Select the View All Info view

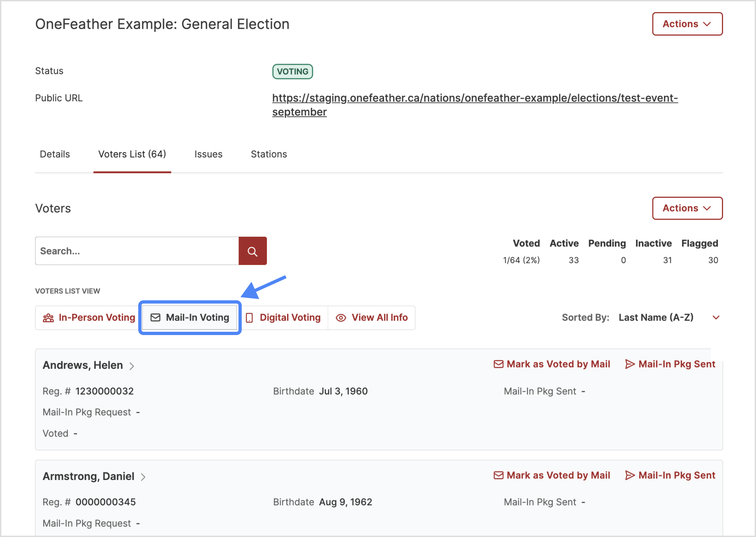[x=371, y=317]
